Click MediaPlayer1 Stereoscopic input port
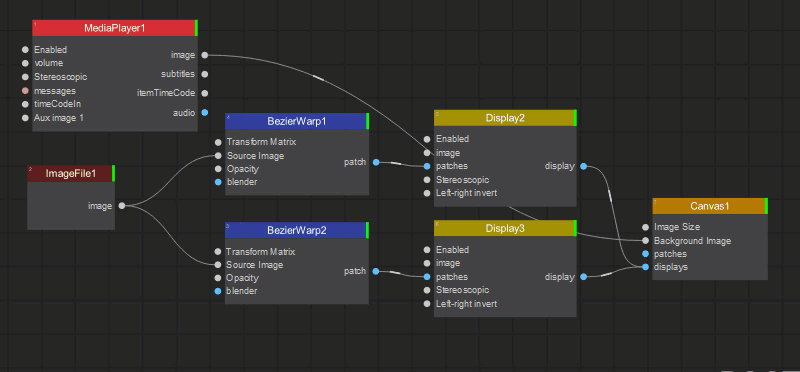The height and width of the screenshot is (372, 800). tap(25, 77)
